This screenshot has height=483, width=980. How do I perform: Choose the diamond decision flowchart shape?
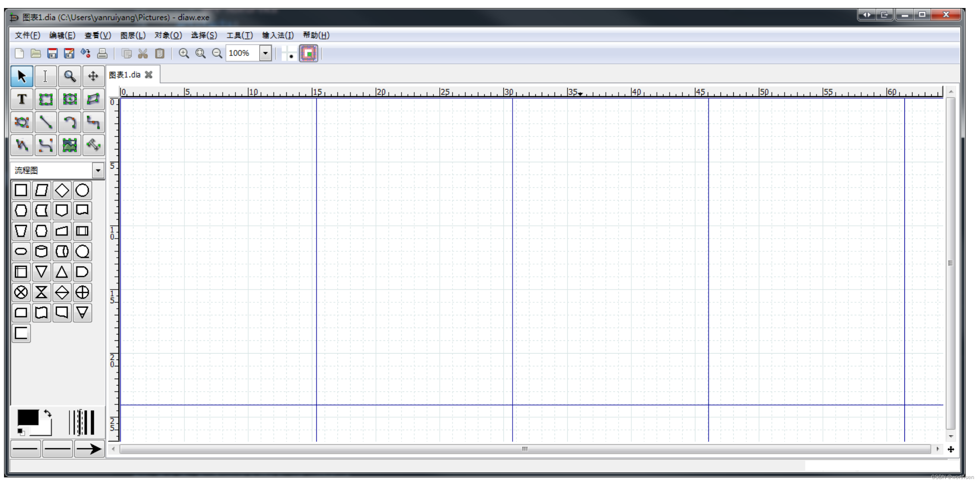(62, 191)
